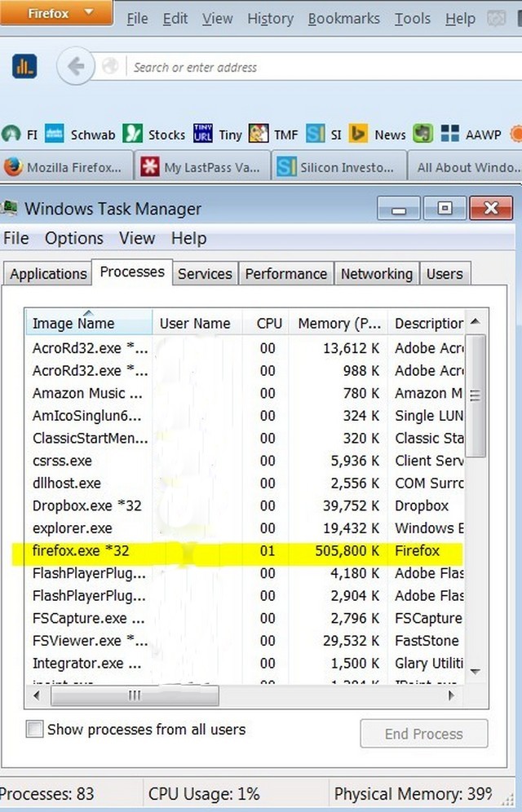Viewport: 522px width, 812px height.
Task: Select the dllhost.exe process
Action: tap(244, 483)
